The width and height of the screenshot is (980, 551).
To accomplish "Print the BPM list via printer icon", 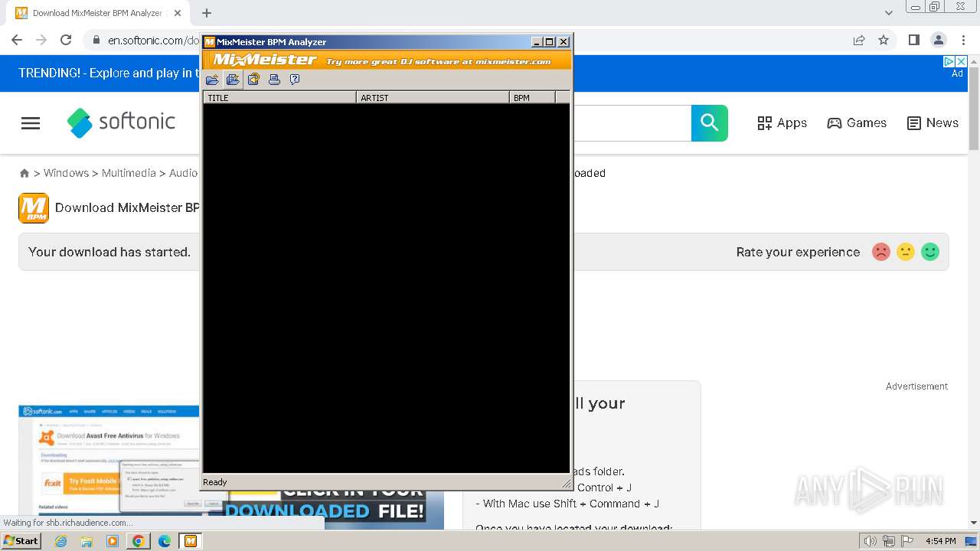I will [274, 80].
